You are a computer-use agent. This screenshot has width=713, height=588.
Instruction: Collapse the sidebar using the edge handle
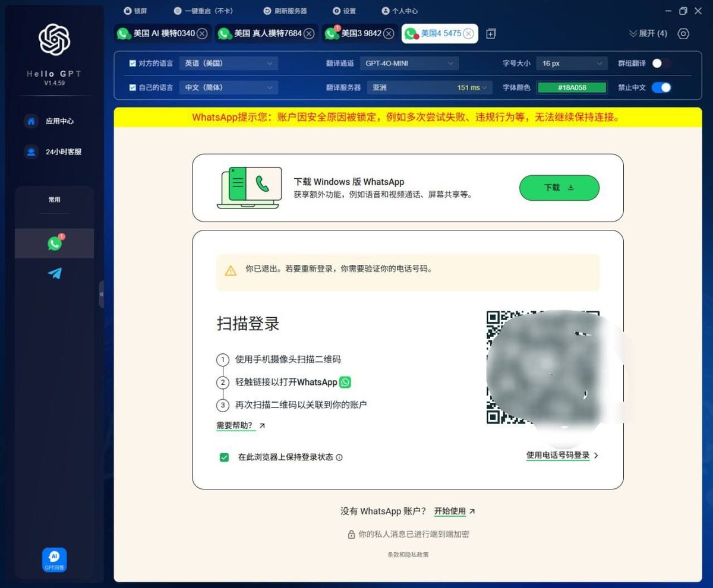tap(101, 294)
